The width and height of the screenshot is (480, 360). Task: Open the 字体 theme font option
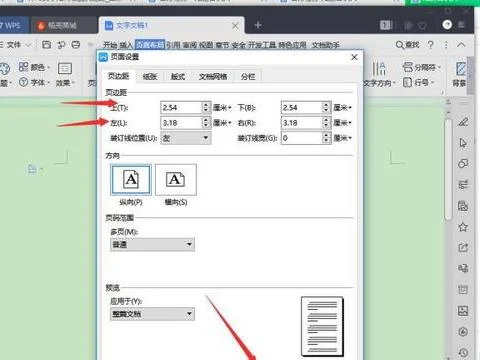click(34, 82)
